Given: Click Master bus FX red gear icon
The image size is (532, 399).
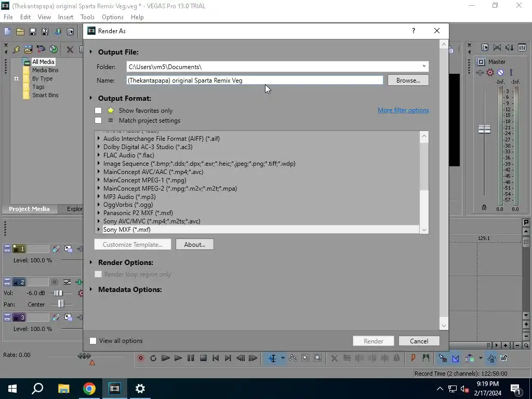Looking at the screenshot, I should [490, 72].
